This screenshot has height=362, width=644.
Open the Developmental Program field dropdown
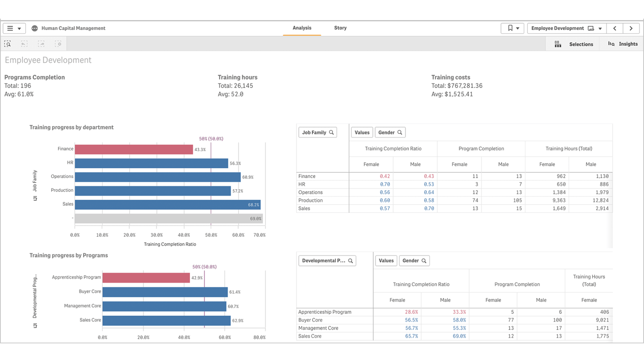coord(327,261)
